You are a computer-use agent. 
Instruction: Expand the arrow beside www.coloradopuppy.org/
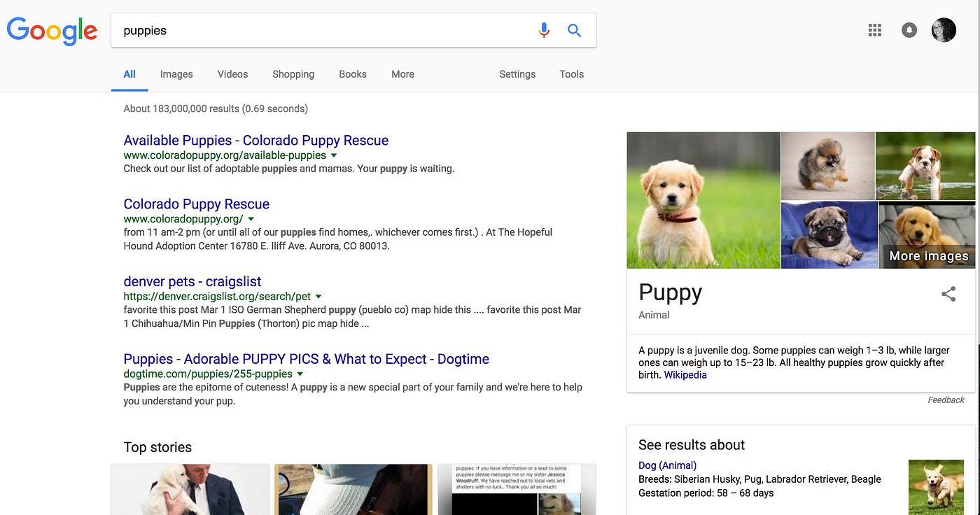251,219
